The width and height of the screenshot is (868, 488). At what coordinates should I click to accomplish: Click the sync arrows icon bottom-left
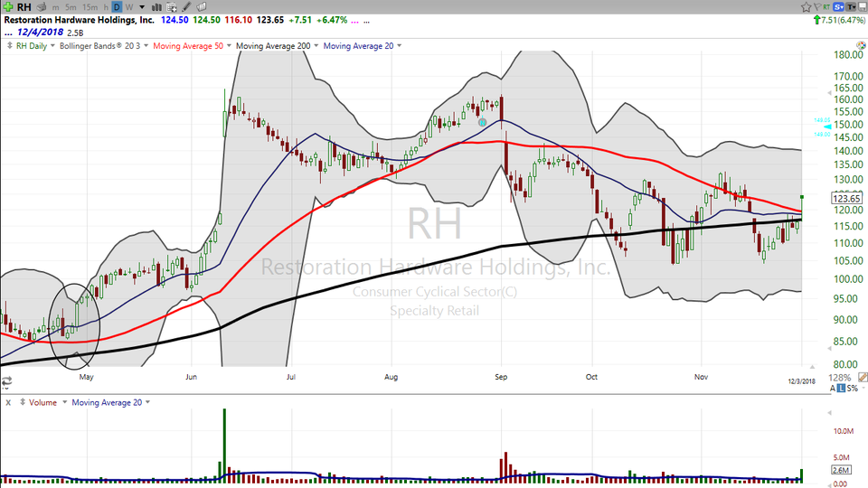point(6,381)
